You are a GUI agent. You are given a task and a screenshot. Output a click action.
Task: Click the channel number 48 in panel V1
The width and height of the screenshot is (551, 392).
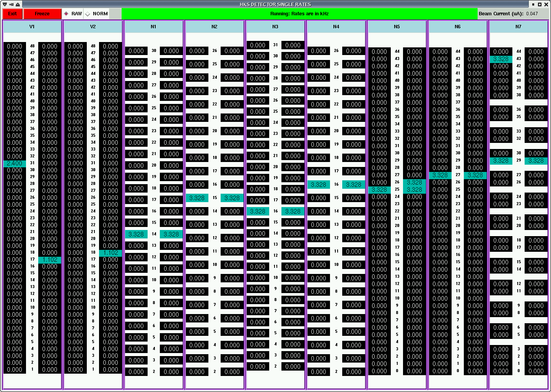coord(33,46)
